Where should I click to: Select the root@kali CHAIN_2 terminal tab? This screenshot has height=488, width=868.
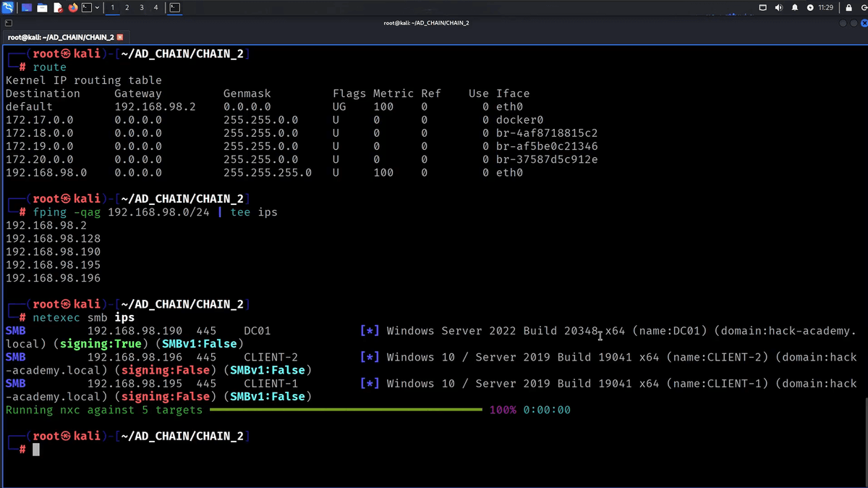tap(61, 37)
